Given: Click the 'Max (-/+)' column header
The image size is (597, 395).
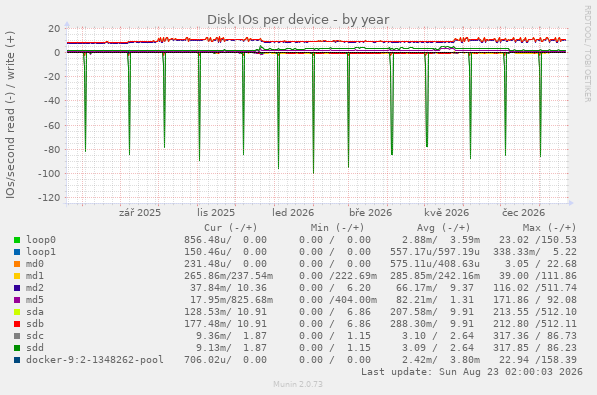Looking at the screenshot, I should 549,228.
